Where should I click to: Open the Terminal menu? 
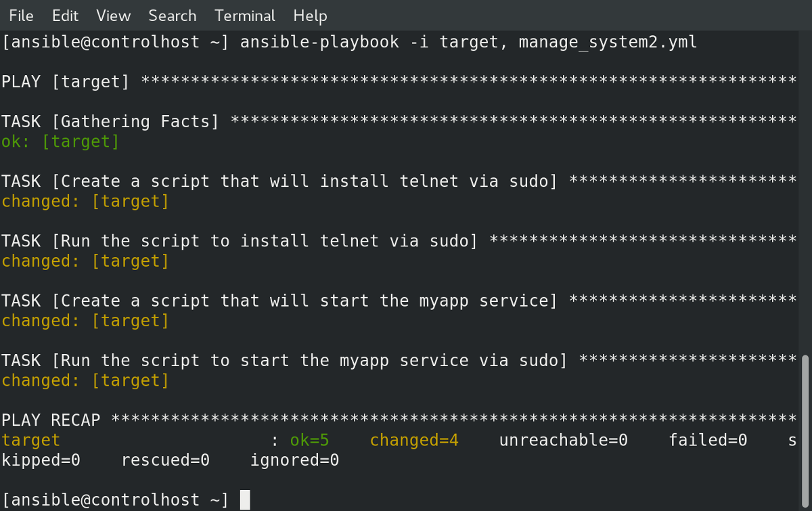pyautogui.click(x=244, y=16)
